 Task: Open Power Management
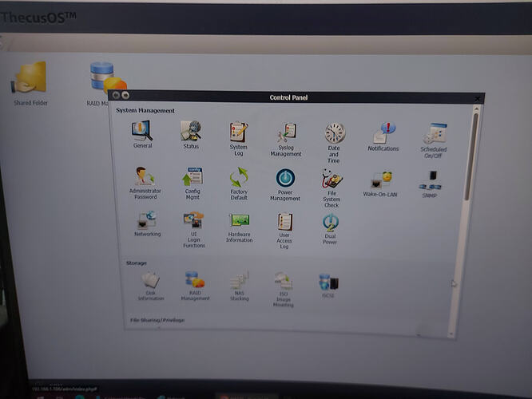(285, 179)
